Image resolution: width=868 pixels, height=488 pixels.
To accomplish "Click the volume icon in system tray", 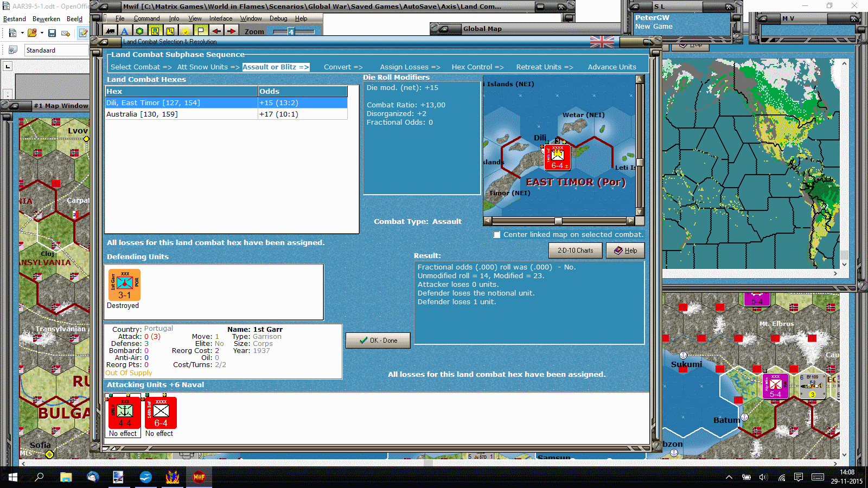I will pos(763,477).
